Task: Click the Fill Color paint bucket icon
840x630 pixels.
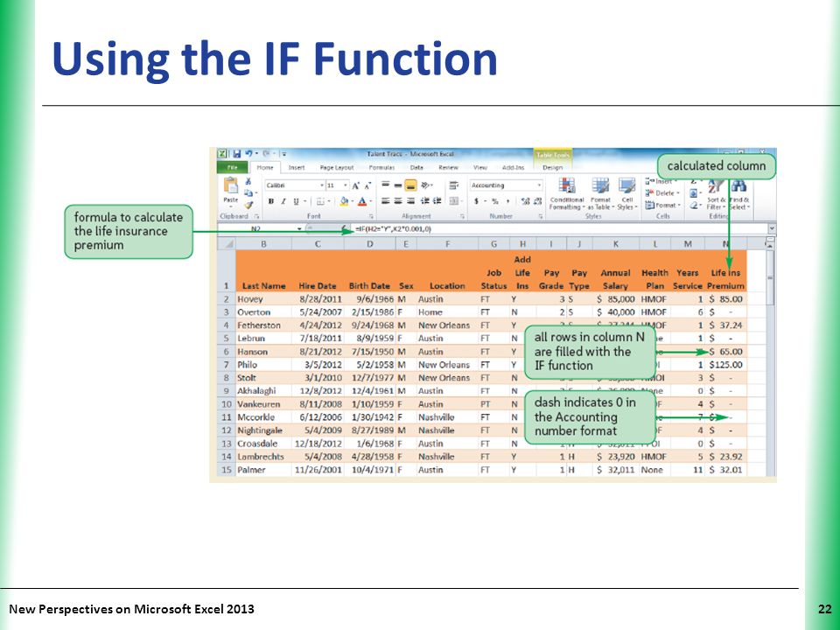Action: click(x=344, y=201)
